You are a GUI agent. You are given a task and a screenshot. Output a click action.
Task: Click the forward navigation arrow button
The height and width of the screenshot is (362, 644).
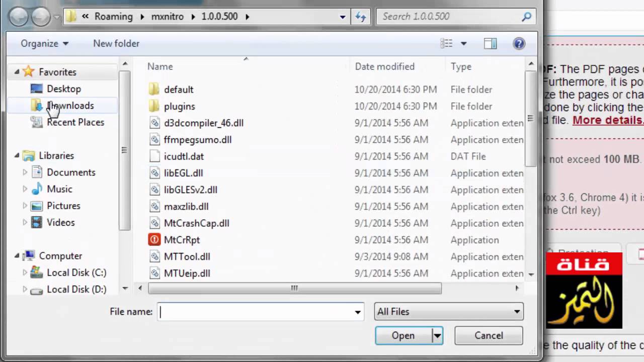pos(41,17)
